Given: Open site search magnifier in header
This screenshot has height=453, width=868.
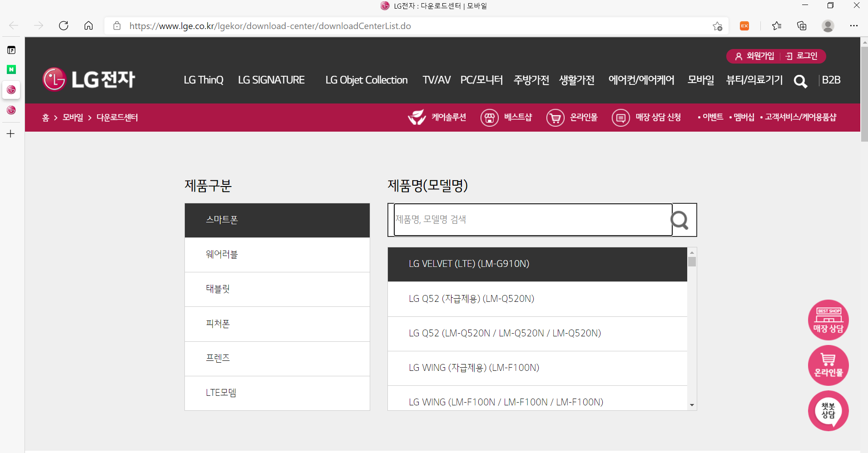Looking at the screenshot, I should click(800, 81).
